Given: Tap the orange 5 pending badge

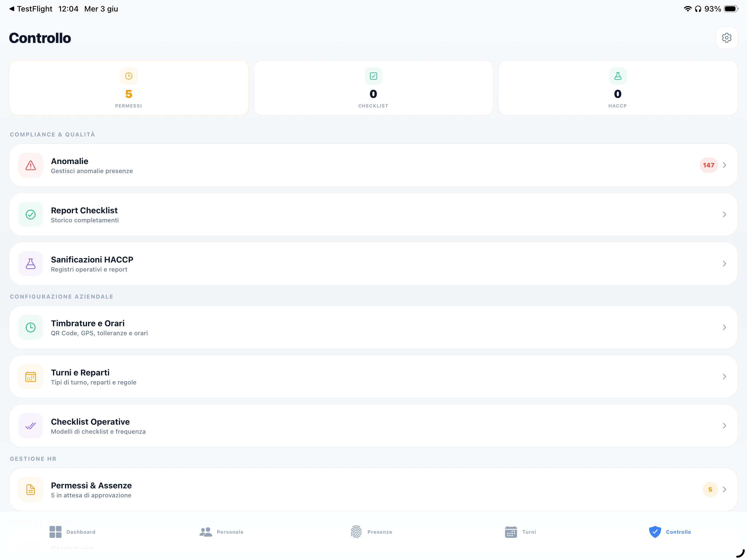Looking at the screenshot, I should [x=710, y=489].
